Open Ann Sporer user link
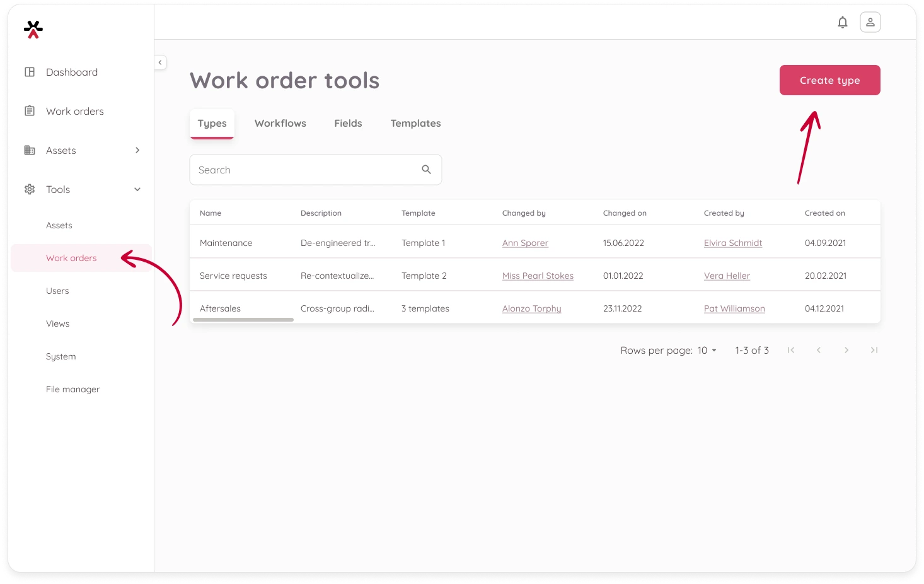The height and width of the screenshot is (584, 924). [525, 243]
